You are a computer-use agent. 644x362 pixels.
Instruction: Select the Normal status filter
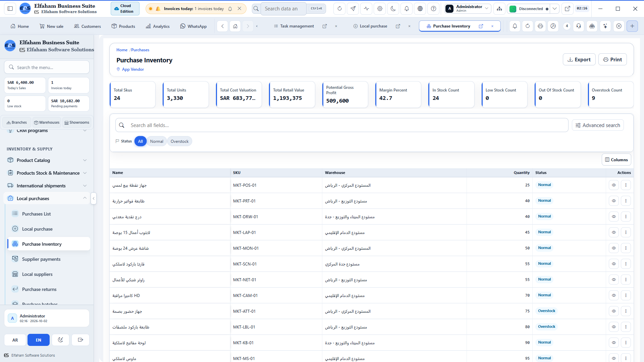point(157,141)
